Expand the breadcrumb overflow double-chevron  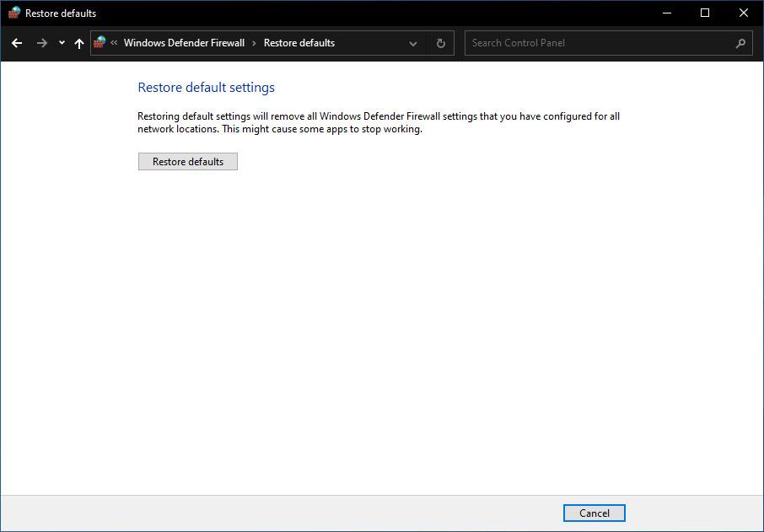click(114, 43)
